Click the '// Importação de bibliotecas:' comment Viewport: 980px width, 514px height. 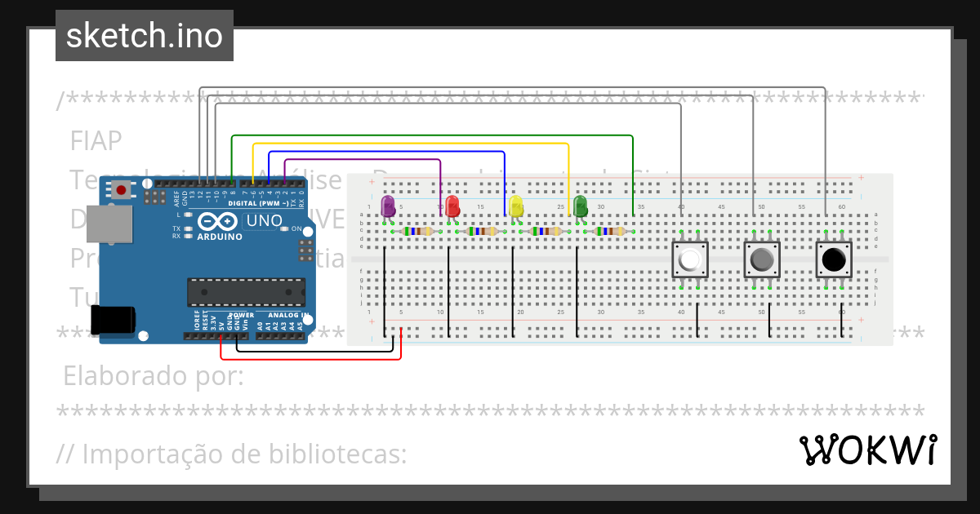coord(232,453)
